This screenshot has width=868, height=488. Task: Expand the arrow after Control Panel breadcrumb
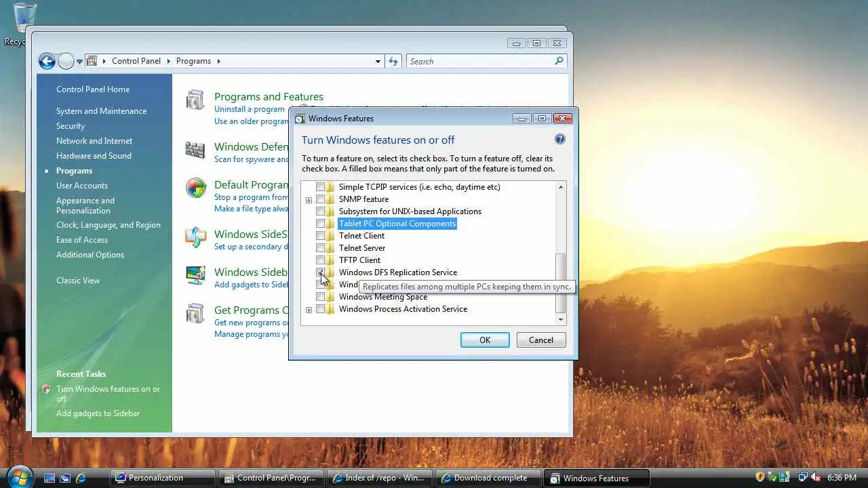[167, 61]
